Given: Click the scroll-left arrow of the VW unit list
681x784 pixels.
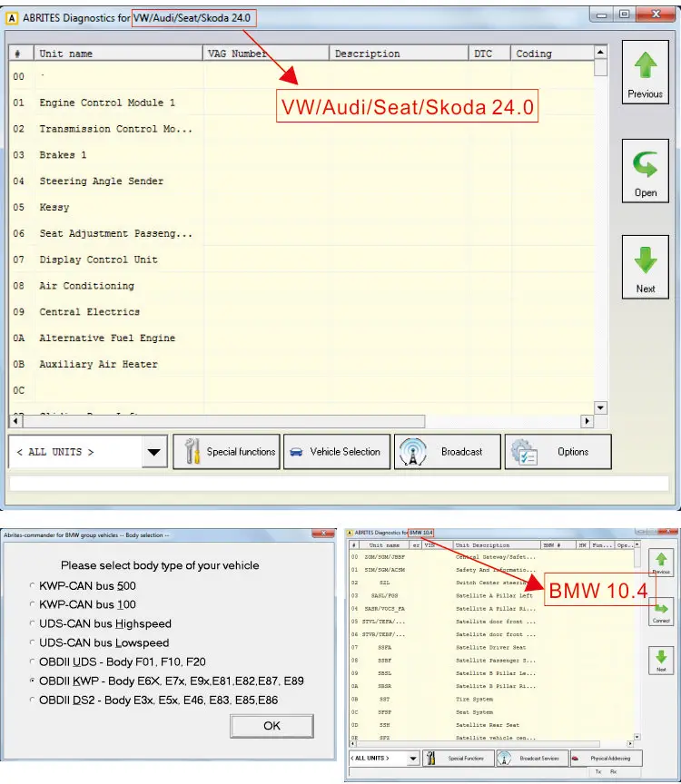Looking at the screenshot, I should 15,421.
